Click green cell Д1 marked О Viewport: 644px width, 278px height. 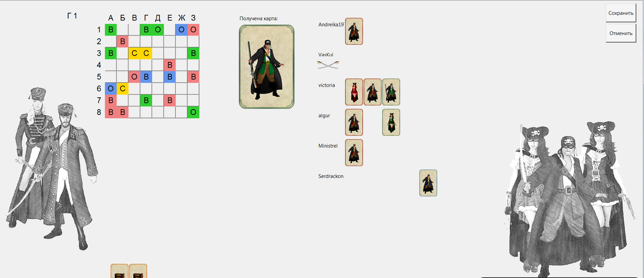click(x=158, y=30)
